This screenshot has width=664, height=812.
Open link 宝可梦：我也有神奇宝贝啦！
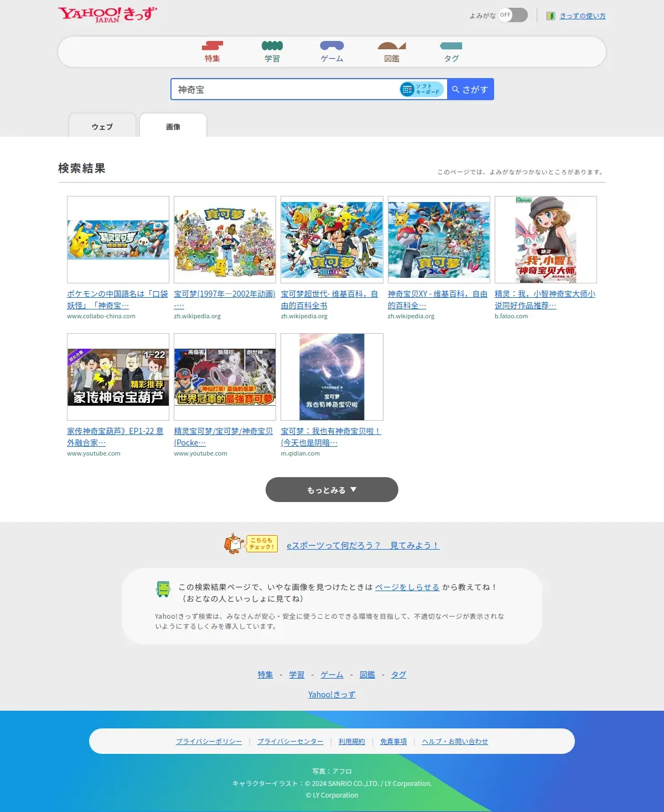331,437
